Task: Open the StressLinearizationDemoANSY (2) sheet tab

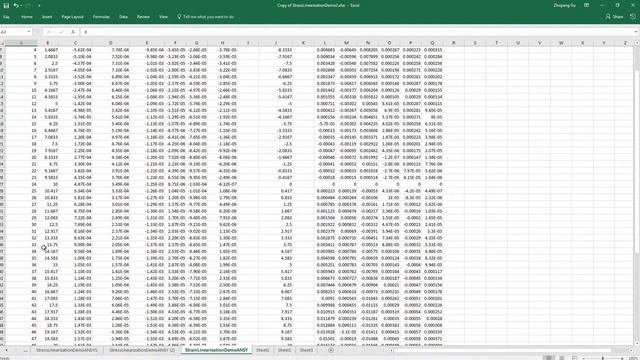Action: tap(142, 350)
